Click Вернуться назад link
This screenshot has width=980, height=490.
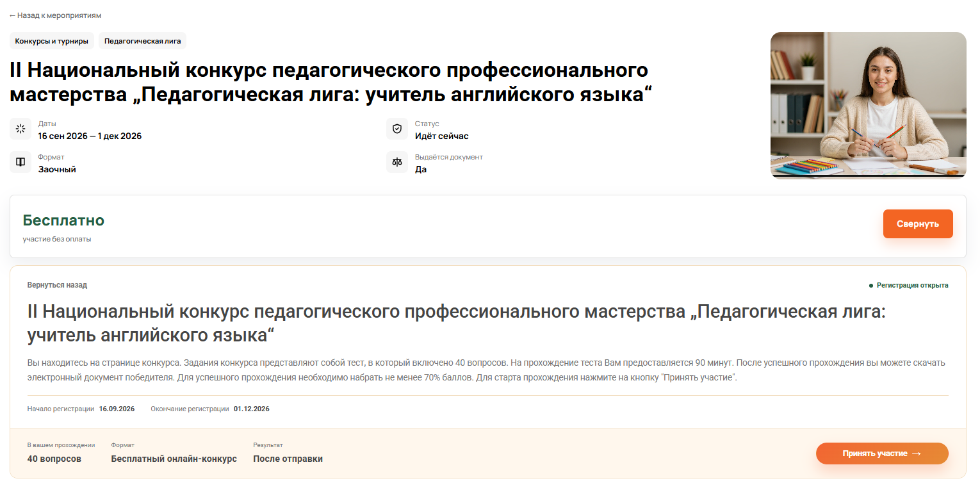[x=57, y=285]
